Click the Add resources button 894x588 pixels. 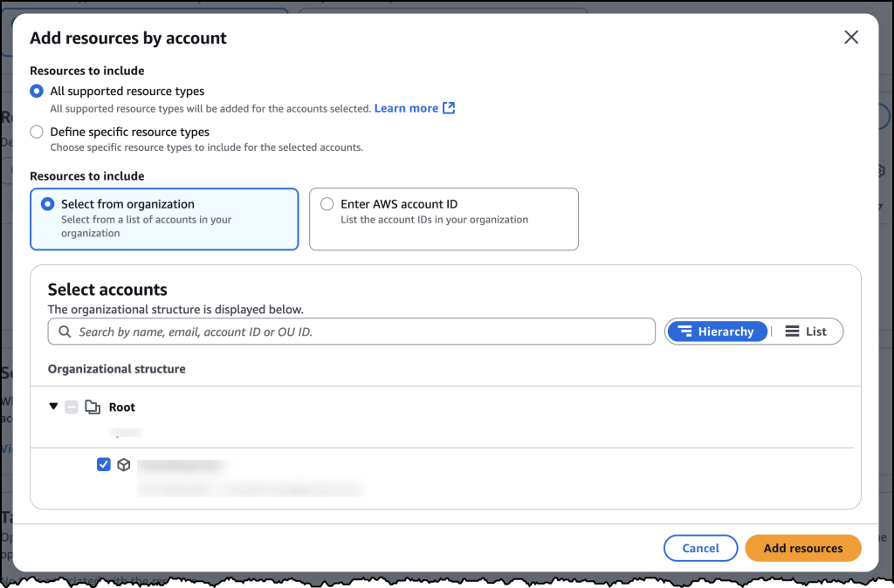click(802, 548)
